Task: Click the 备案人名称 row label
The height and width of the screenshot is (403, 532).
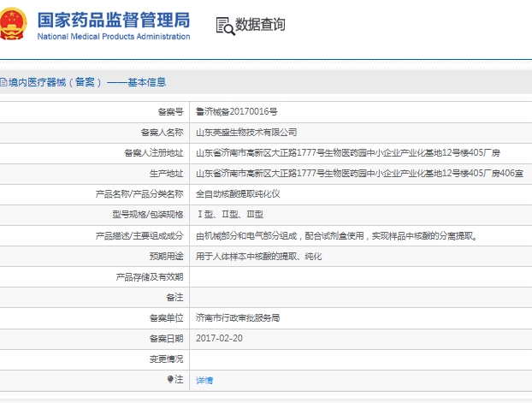Action: point(163,132)
